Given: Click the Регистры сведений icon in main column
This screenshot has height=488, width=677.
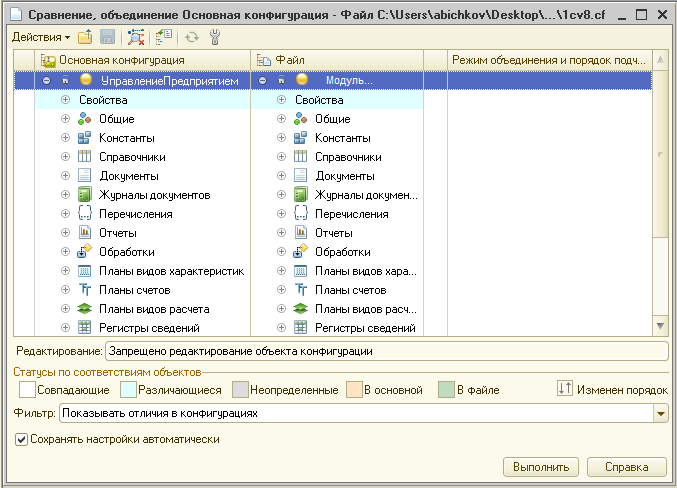Looking at the screenshot, I should coord(84,328).
